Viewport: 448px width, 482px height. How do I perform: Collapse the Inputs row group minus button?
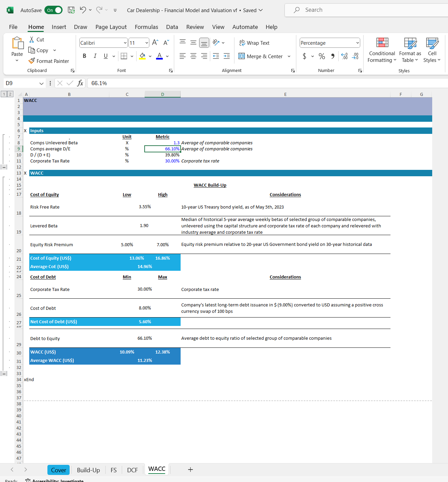4,167
